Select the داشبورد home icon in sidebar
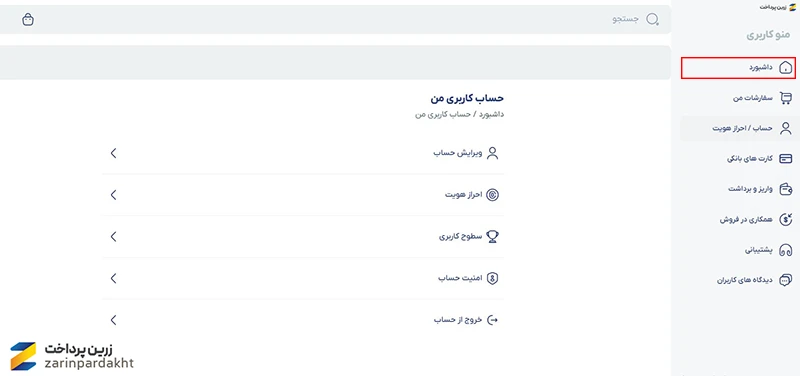 point(786,67)
